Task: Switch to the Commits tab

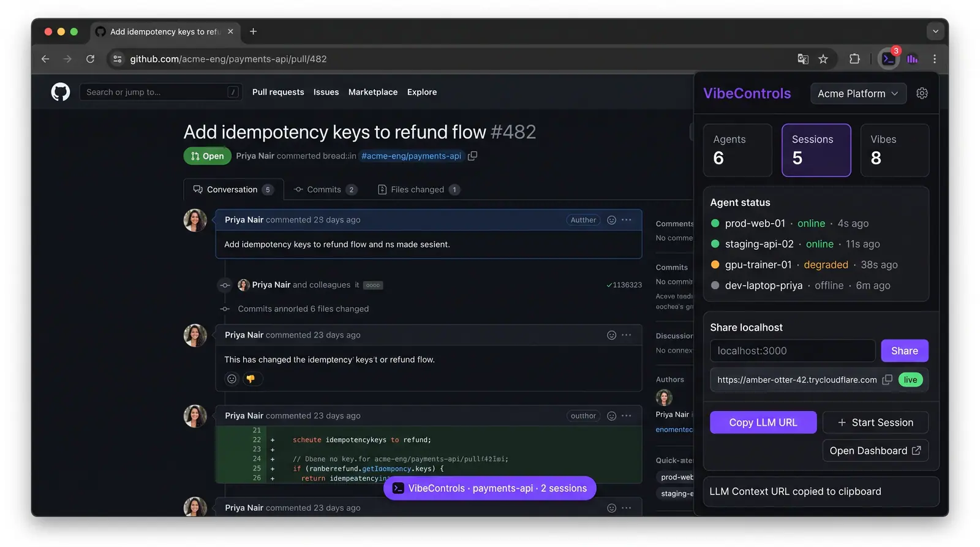Action: pyautogui.click(x=325, y=189)
